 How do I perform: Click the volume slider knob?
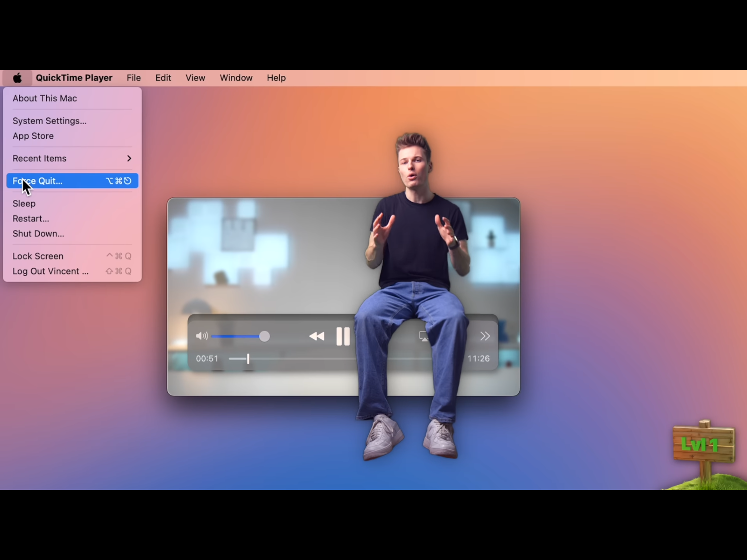point(265,336)
